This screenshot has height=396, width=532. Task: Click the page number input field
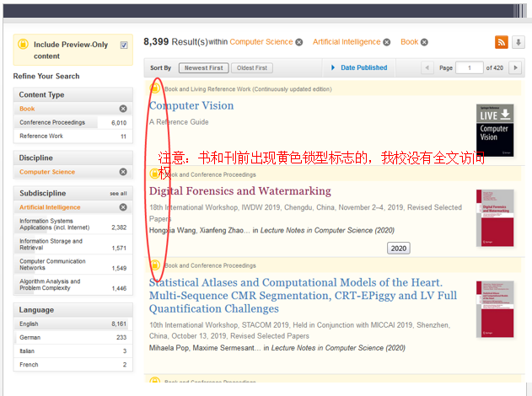[470, 67]
